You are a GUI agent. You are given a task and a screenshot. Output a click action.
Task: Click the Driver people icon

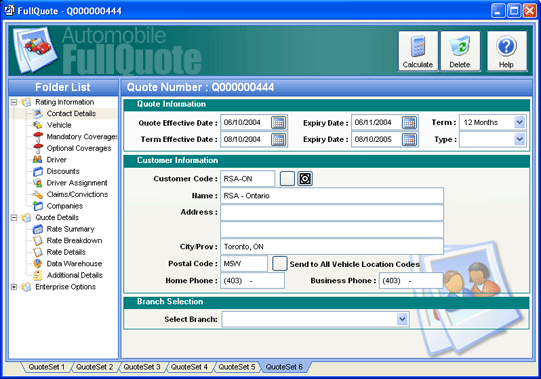pyautogui.click(x=38, y=160)
